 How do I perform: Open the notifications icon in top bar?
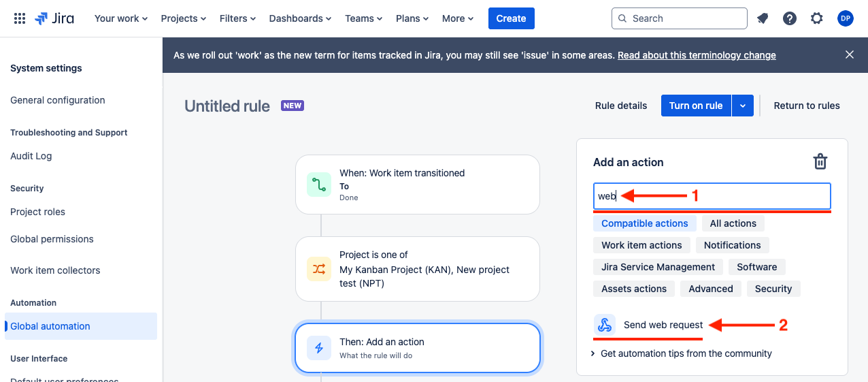(763, 18)
